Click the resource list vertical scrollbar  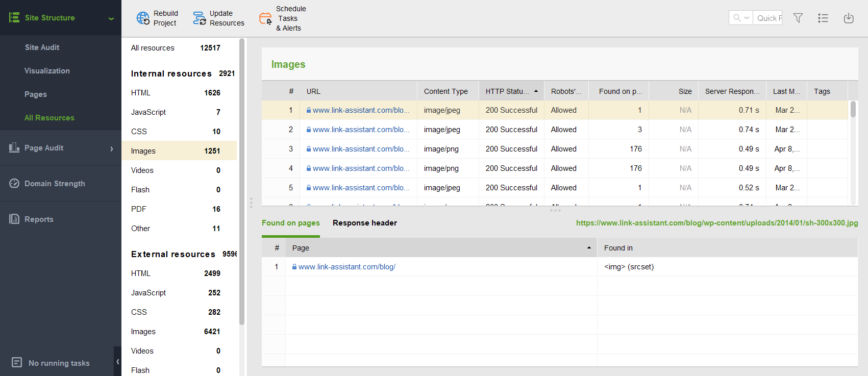(242, 182)
